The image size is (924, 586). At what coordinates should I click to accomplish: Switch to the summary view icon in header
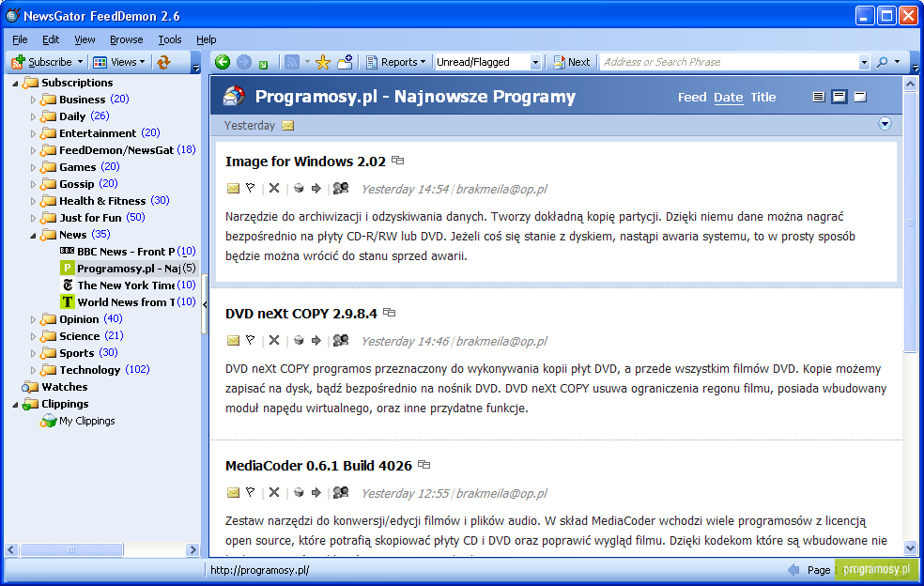coord(839,97)
